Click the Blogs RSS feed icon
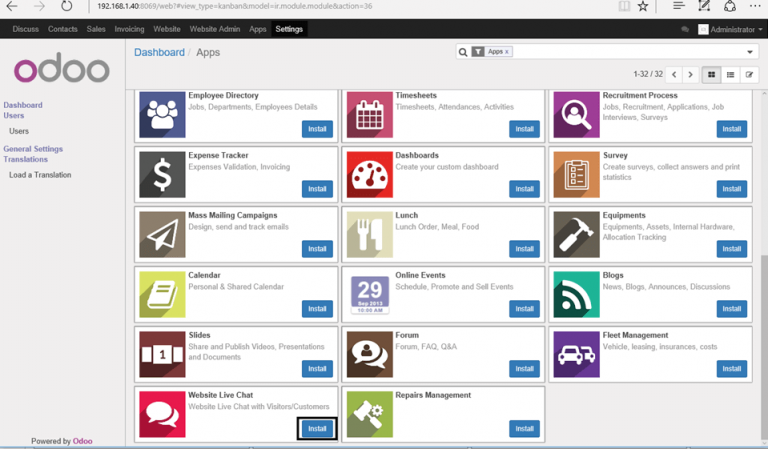 (576, 294)
